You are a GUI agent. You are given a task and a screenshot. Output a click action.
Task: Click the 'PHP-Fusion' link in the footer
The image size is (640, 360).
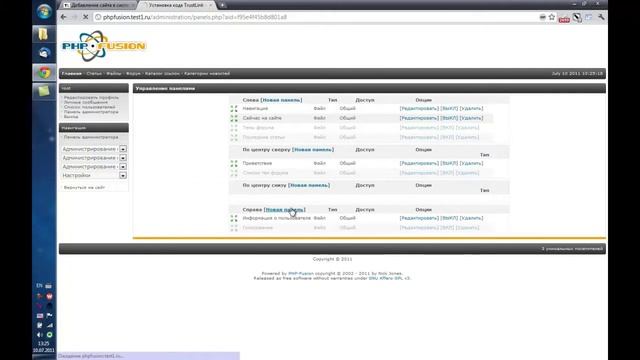(x=301, y=273)
